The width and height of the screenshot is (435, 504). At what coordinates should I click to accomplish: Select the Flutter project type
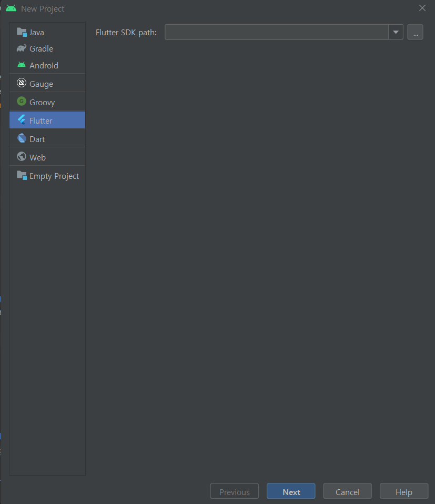(x=47, y=120)
